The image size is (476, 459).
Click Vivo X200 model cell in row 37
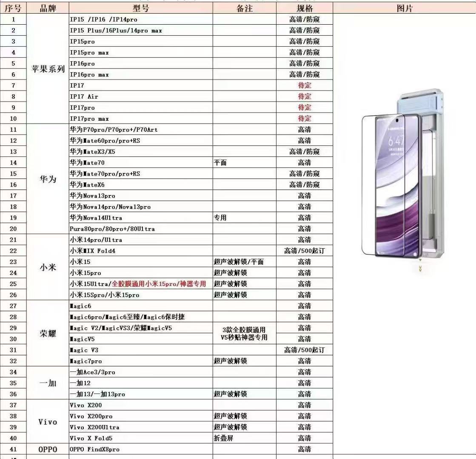click(x=141, y=405)
